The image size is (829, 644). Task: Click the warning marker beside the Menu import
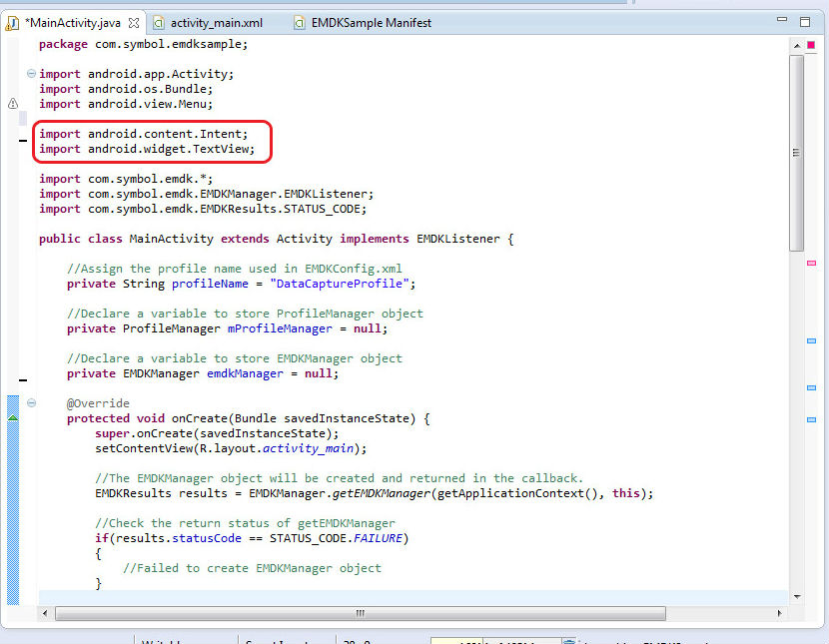pyautogui.click(x=12, y=104)
